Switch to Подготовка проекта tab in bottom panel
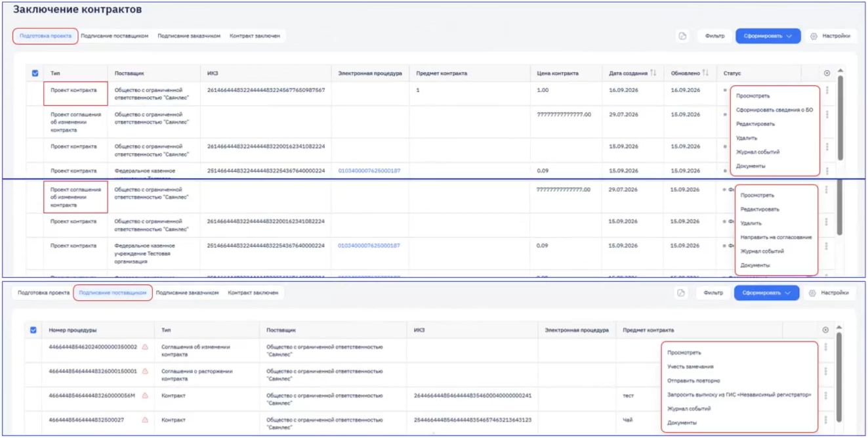This screenshot has width=868, height=438. 44,293
